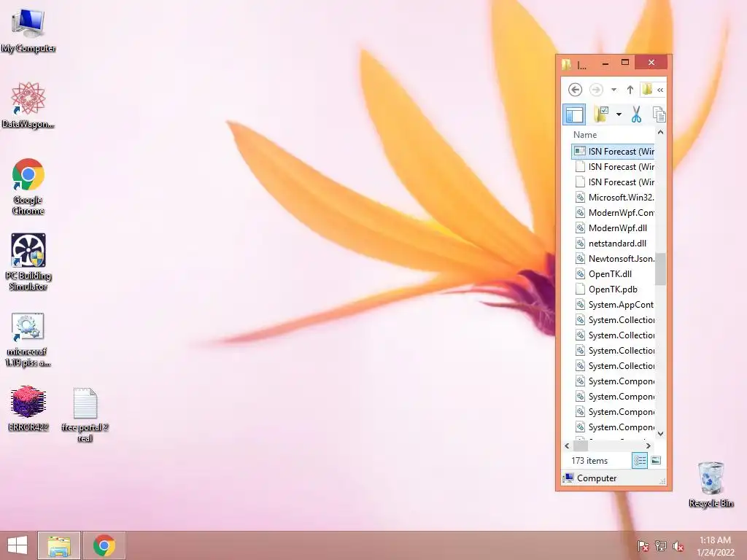The image size is (747, 560).
Task: Select the Google Chrome desktop shortcut
Action: (28, 187)
